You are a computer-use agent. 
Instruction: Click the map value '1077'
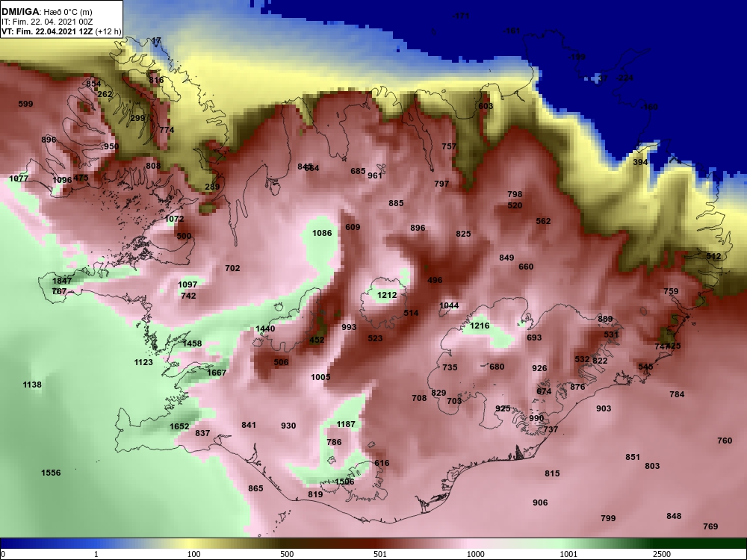[x=19, y=179]
